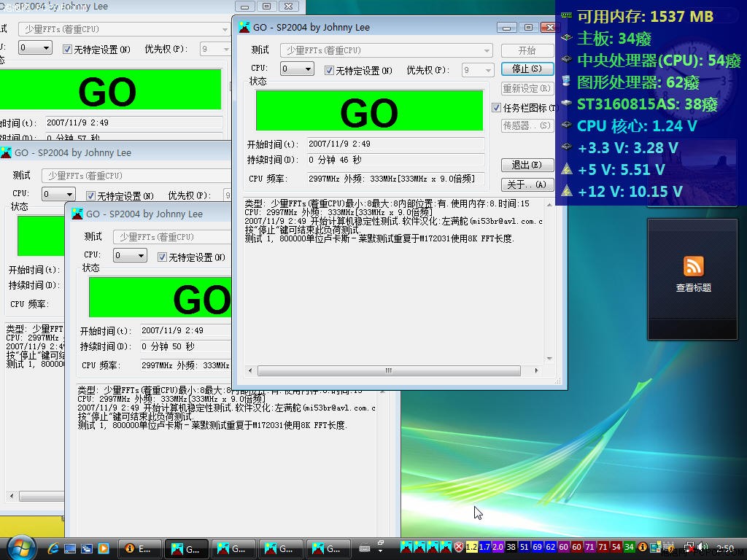Click the orange RSS feed icon
747x560 pixels.
click(693, 266)
